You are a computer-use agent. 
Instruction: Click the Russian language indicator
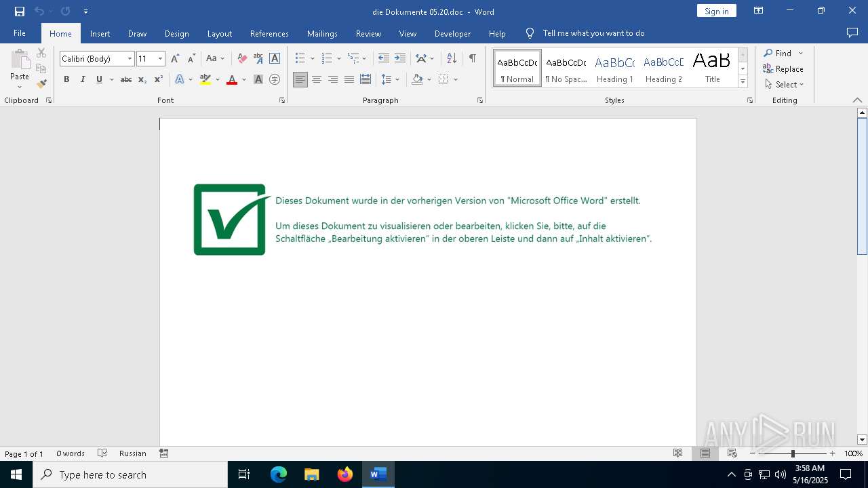133,453
